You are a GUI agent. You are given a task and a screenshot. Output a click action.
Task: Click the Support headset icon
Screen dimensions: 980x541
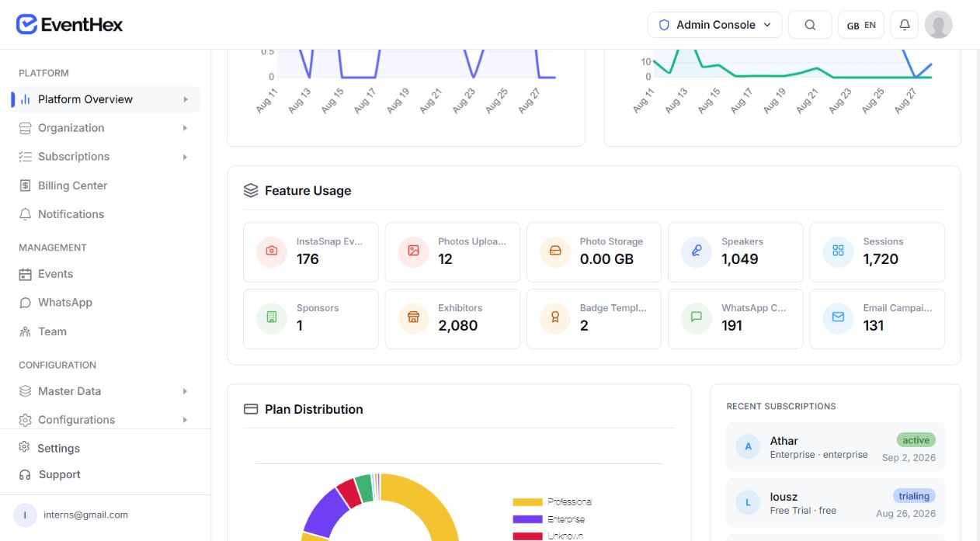(25, 474)
